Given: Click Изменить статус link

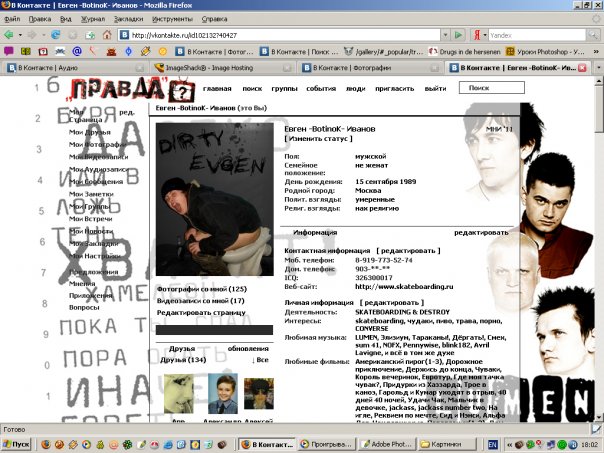Looking at the screenshot, I should 318,139.
